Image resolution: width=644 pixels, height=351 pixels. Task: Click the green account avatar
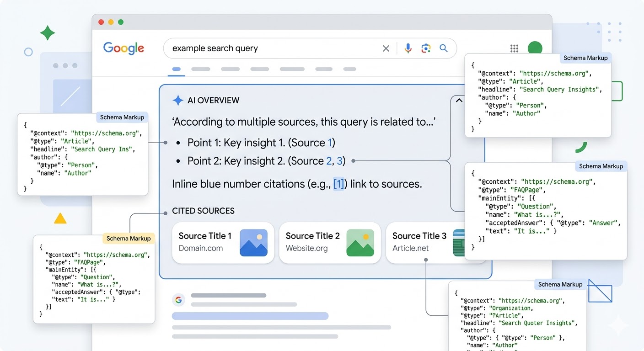[535, 48]
